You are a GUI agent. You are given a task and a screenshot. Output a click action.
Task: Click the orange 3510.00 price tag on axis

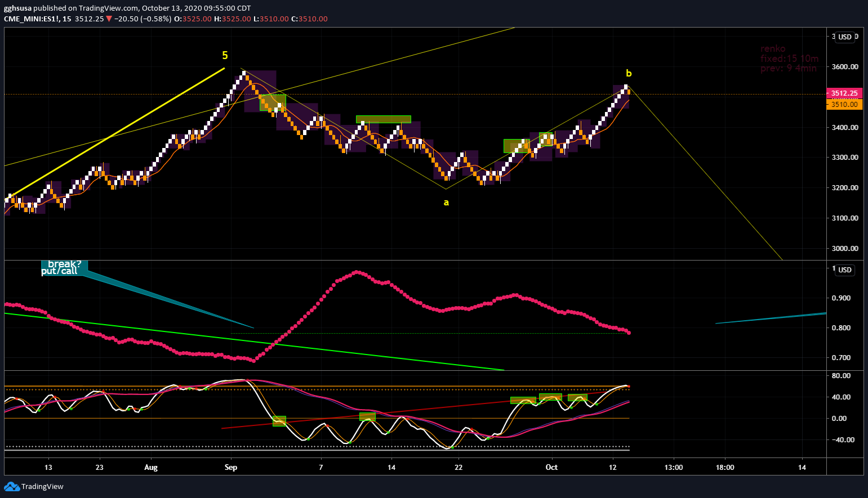point(844,104)
